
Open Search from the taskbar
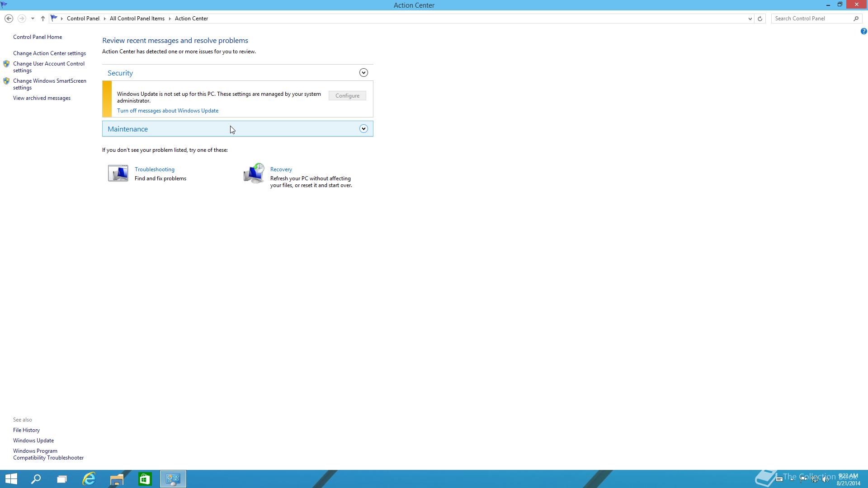(x=36, y=479)
